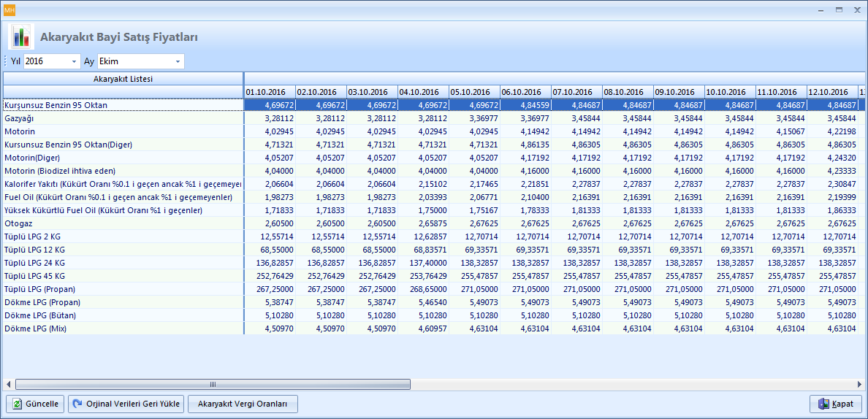Maximize the window using title bar button
Viewport: 868px width, 419px height.
pos(839,9)
